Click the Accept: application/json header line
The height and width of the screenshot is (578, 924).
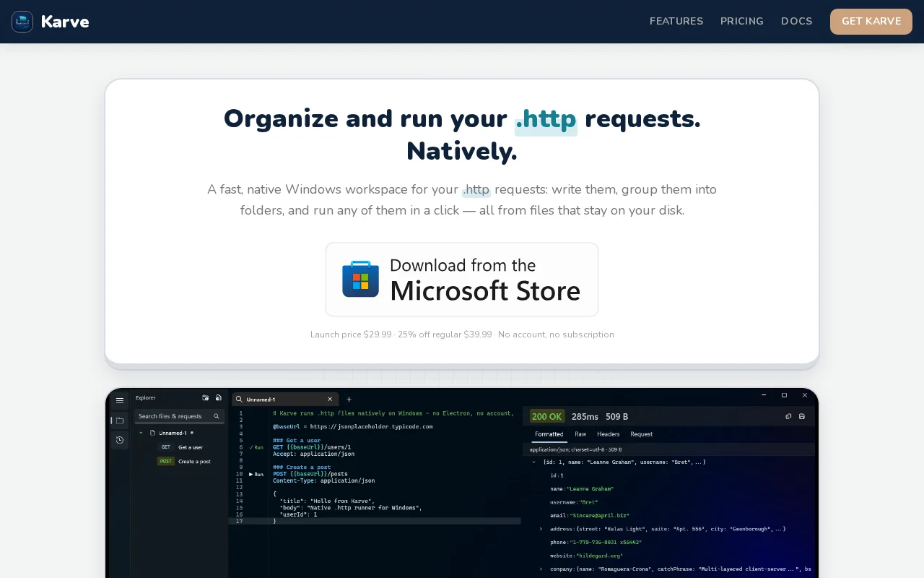pos(313,454)
